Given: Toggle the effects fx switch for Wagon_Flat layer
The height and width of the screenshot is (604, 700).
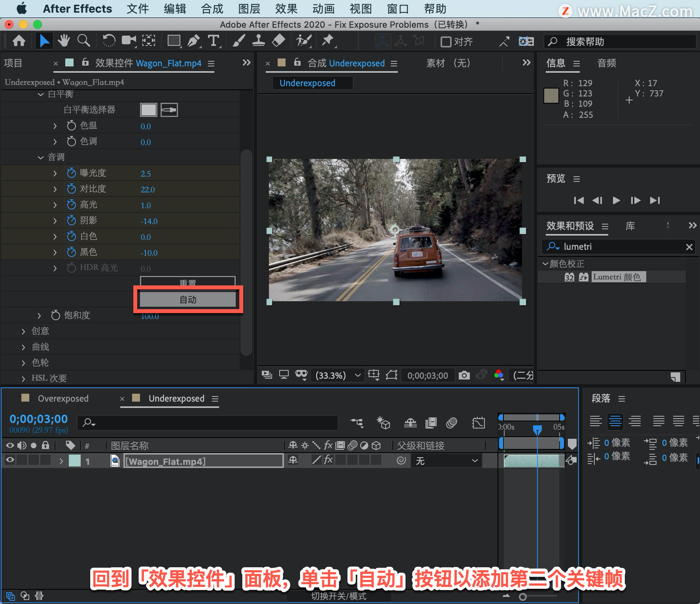Looking at the screenshot, I should pyautogui.click(x=328, y=460).
